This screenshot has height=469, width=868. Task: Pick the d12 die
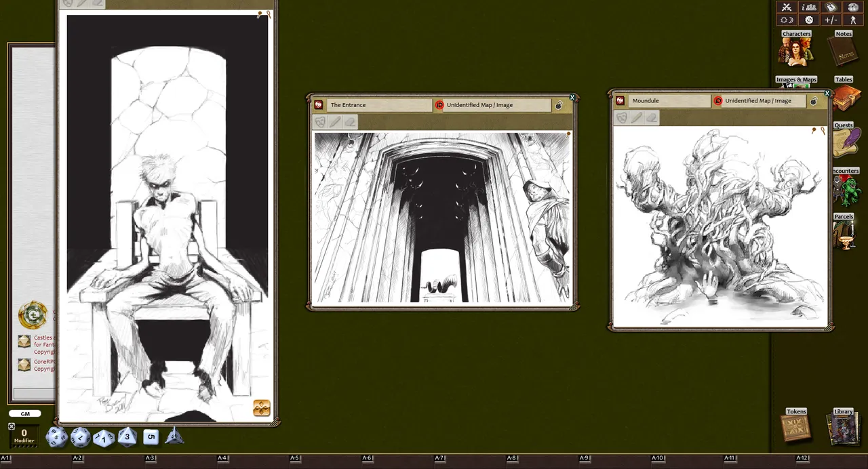click(81, 436)
